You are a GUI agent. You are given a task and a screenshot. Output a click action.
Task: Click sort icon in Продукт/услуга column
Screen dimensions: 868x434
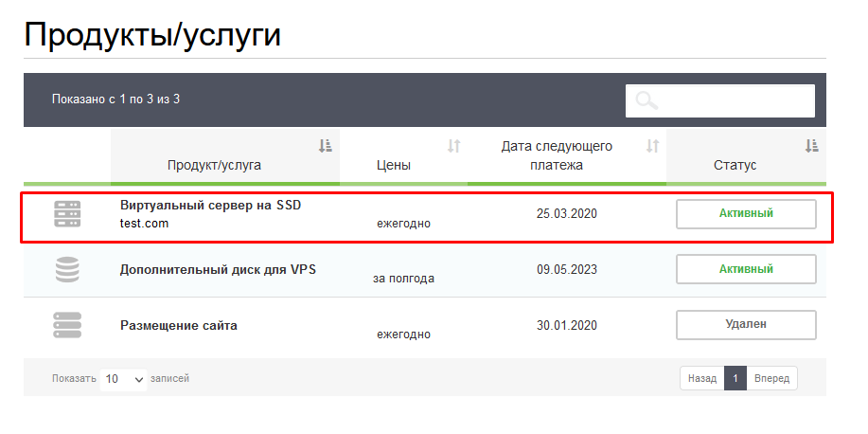[x=325, y=146]
